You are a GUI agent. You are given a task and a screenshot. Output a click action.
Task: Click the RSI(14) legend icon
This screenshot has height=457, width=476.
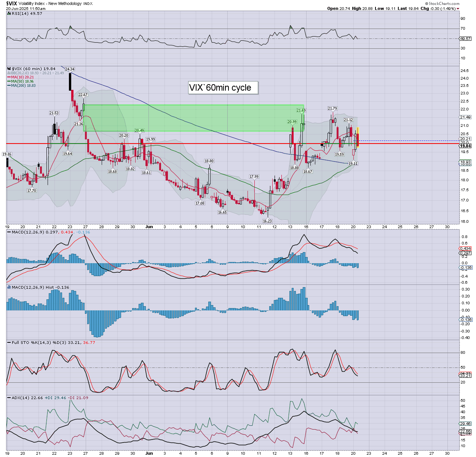click(x=8, y=14)
